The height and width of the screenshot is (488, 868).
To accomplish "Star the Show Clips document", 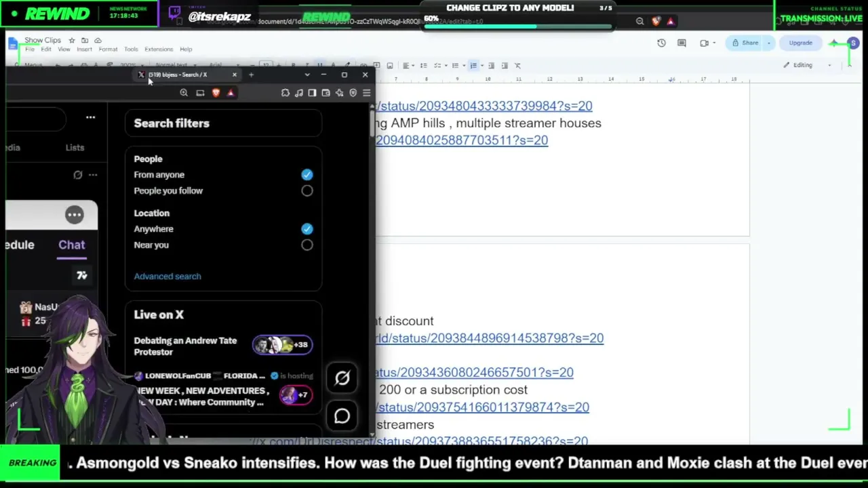I will 72,41.
